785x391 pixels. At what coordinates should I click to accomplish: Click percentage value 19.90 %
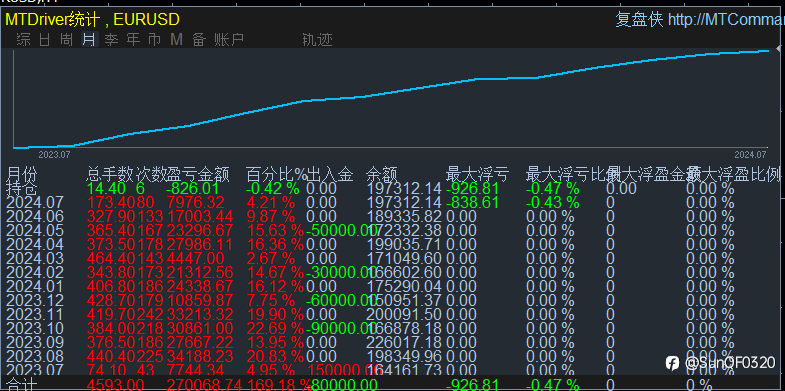[x=275, y=315]
